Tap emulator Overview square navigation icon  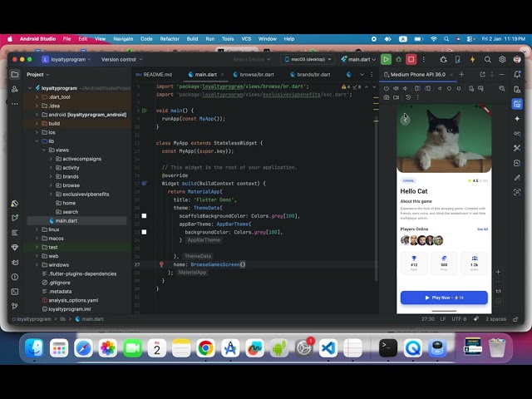(x=459, y=89)
